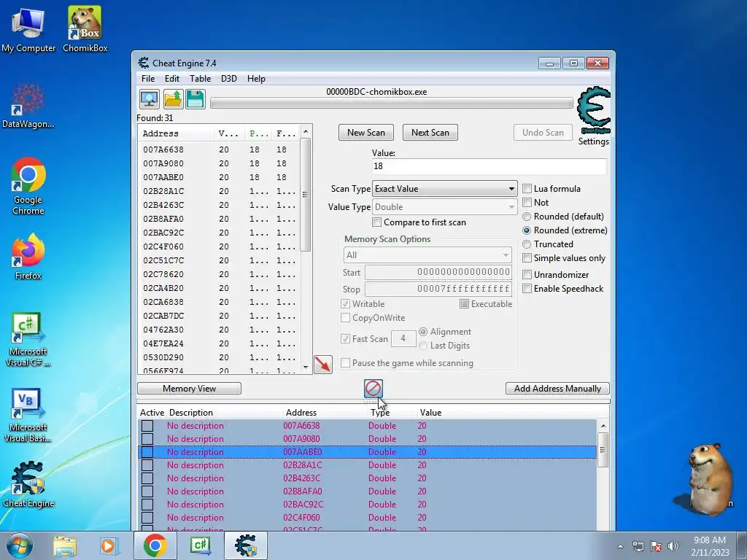Enable Simple values only checkbox

click(527, 258)
